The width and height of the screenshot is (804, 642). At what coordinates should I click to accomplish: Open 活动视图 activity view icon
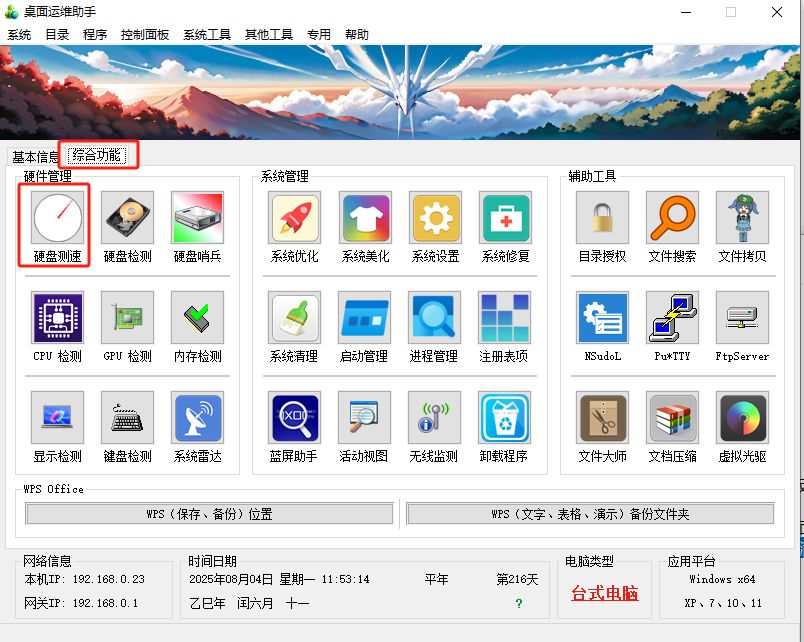point(364,417)
